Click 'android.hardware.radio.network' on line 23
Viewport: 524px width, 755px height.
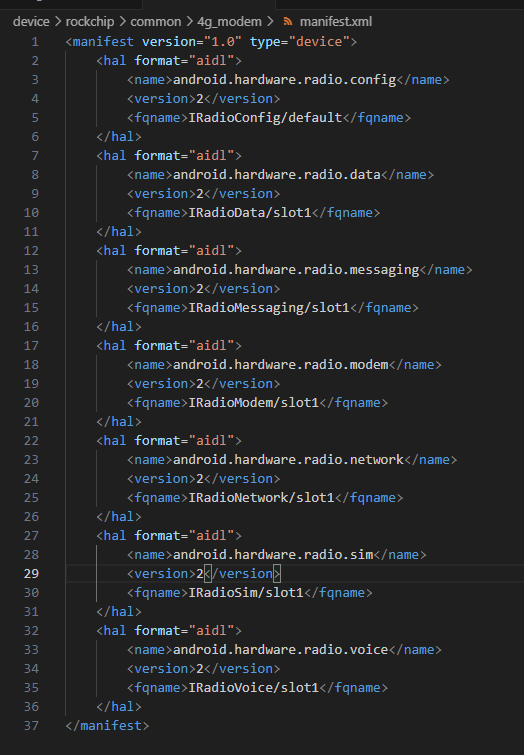point(288,460)
